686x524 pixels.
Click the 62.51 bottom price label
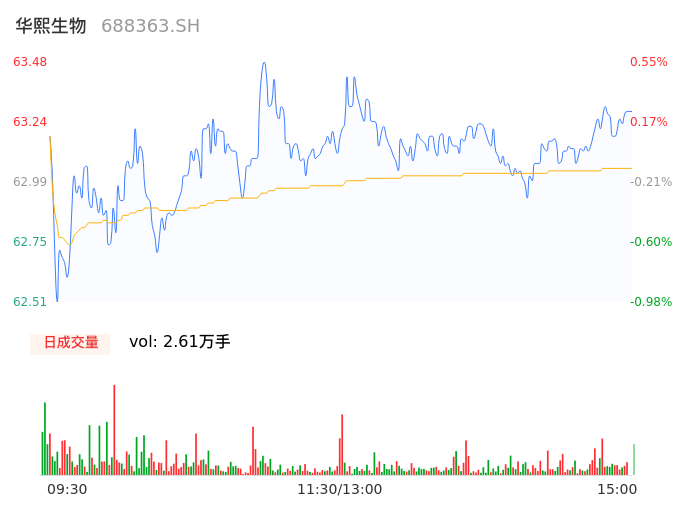(30, 302)
